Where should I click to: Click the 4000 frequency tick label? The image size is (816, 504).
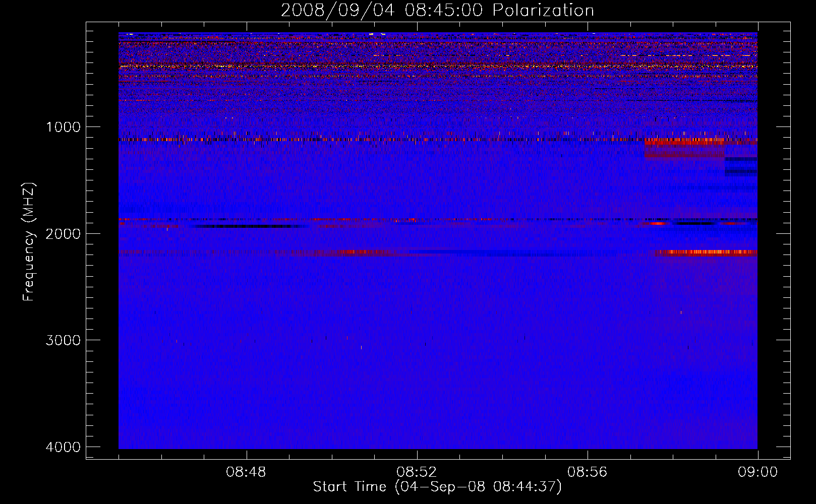pos(63,447)
